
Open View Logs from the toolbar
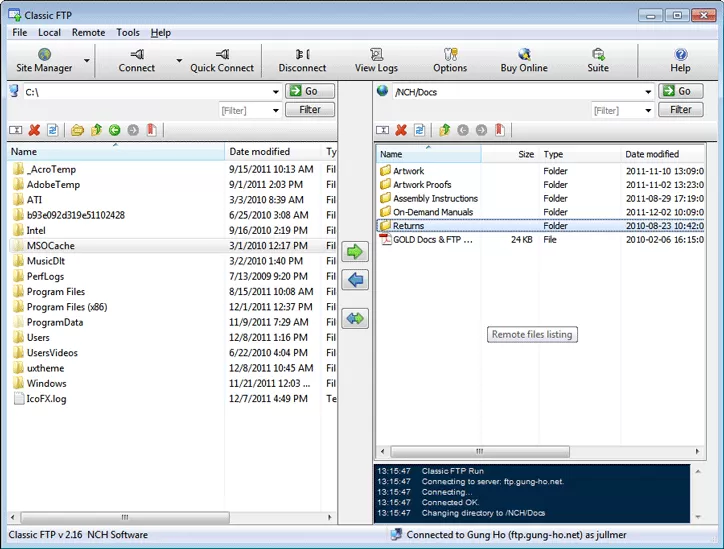[376, 60]
